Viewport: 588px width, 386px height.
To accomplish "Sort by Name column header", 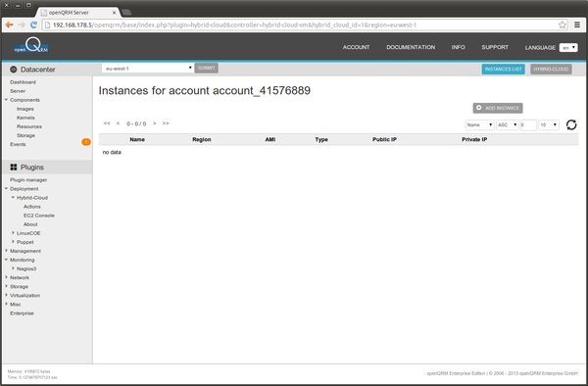I will (x=137, y=139).
